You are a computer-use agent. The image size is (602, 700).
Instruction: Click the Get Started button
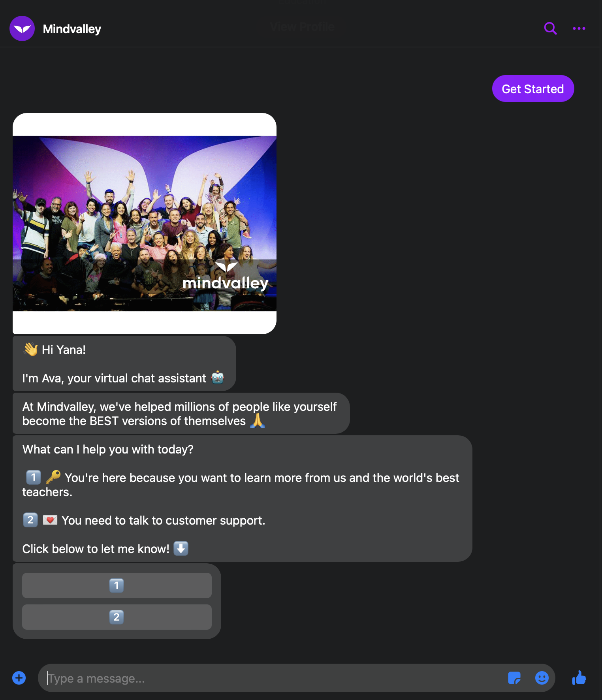533,88
